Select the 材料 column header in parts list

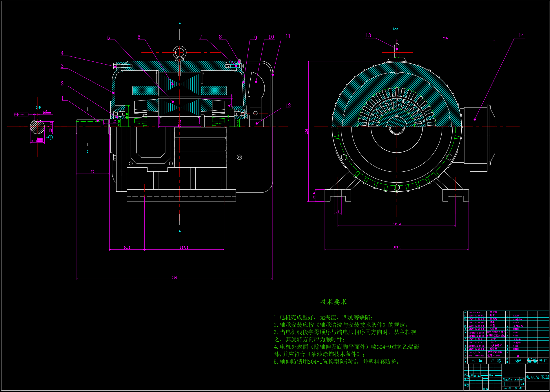click(x=518, y=361)
